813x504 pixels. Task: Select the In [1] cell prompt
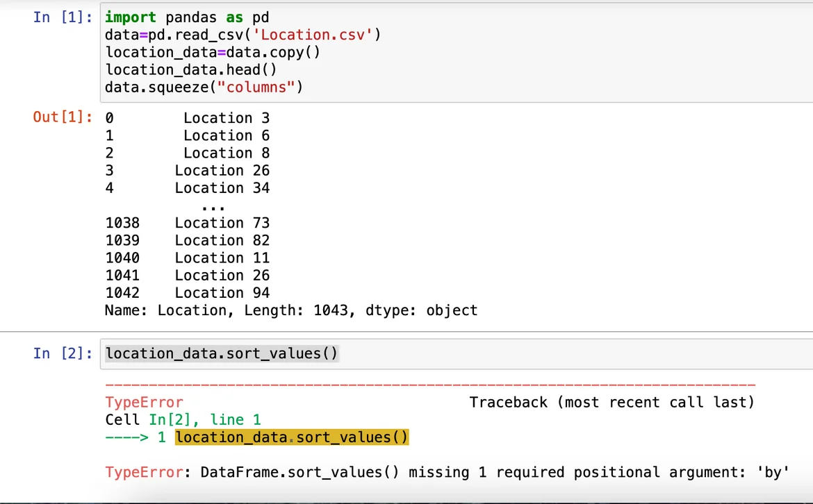pos(62,17)
